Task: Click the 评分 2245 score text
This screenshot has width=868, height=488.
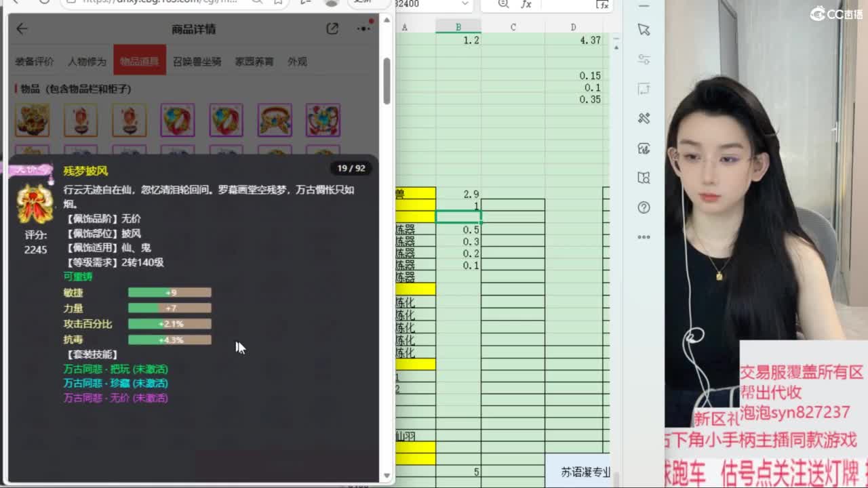Action: (35, 242)
